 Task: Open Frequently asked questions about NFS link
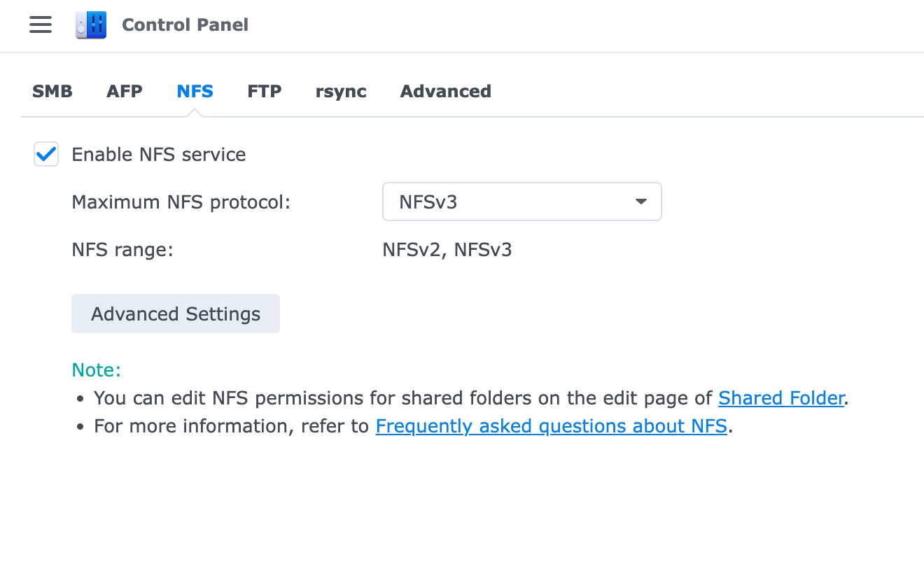[x=552, y=426]
